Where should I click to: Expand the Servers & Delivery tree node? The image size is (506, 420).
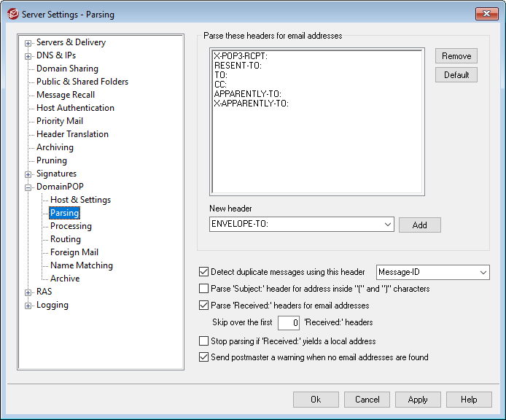click(28, 42)
